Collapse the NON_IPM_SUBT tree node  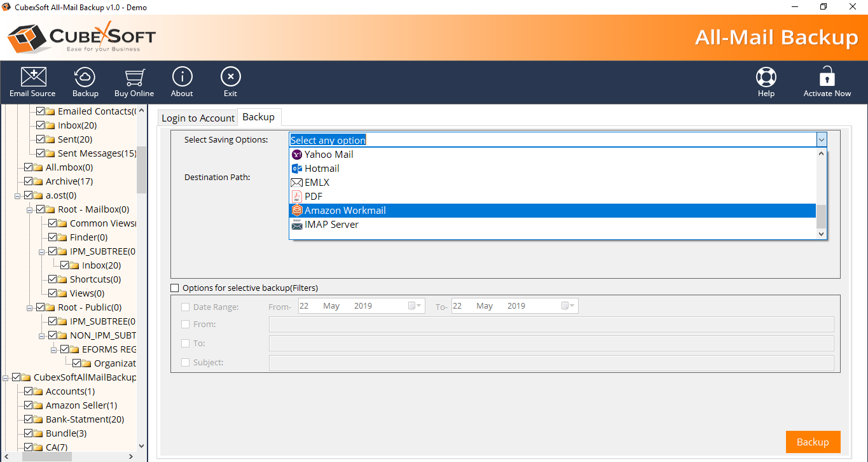42,335
